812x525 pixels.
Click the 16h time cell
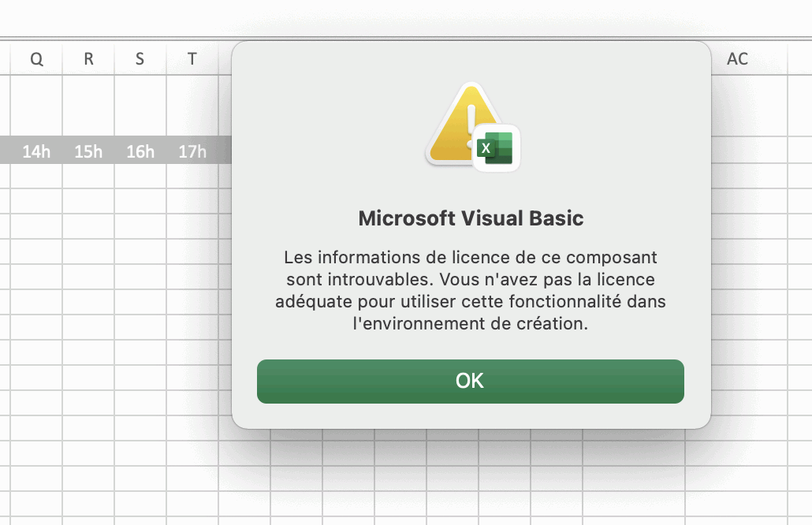pyautogui.click(x=140, y=151)
